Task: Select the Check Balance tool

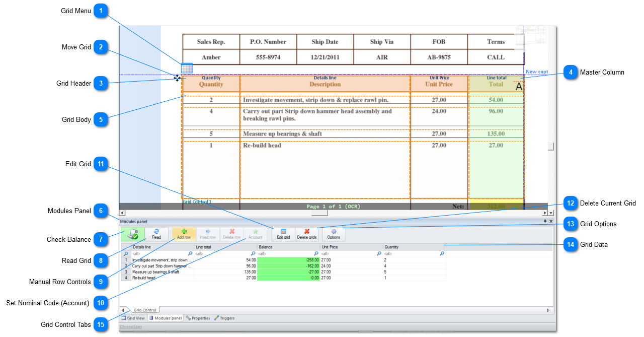Action: click(x=132, y=234)
